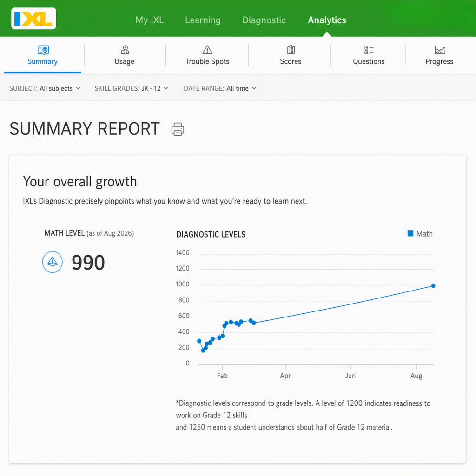The height and width of the screenshot is (476, 476).
Task: Click the Jun axis label
Action: click(x=350, y=376)
